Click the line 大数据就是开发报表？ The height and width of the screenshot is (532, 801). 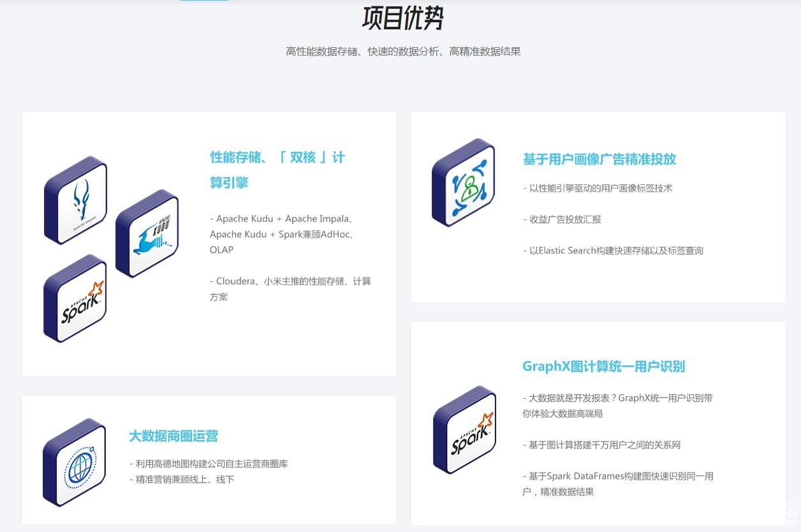[617, 406]
